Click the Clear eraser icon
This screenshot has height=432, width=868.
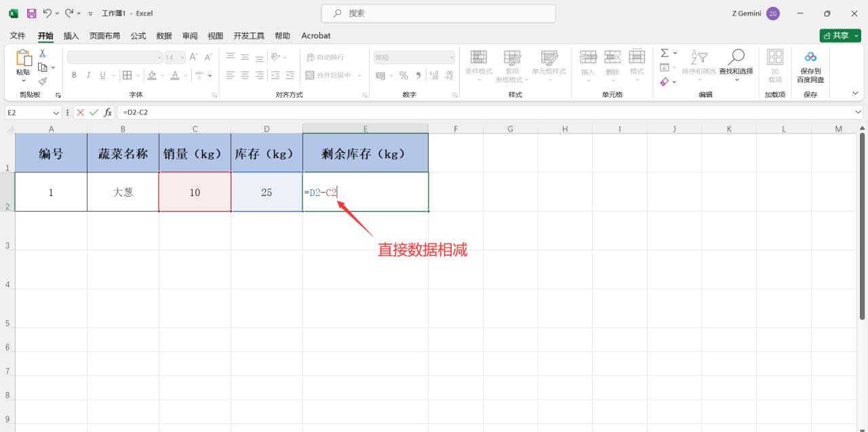(x=665, y=81)
